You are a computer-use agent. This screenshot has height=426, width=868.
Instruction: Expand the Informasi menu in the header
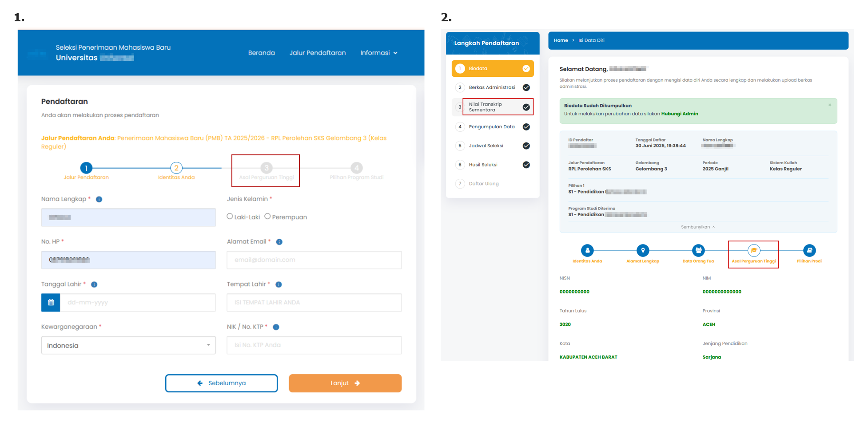click(378, 53)
